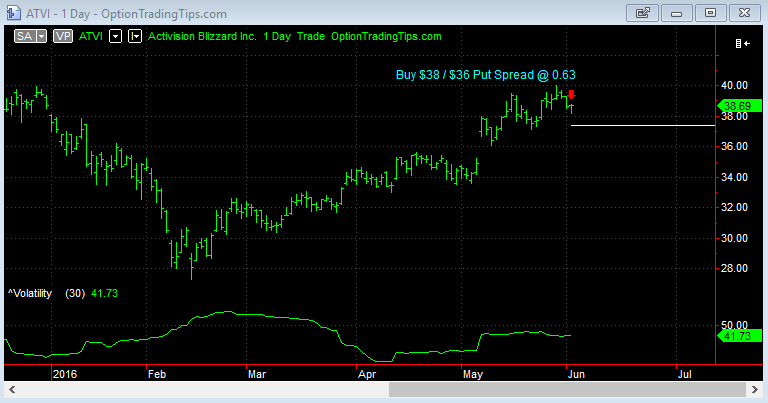The image size is (768, 403).
Task: Click the Feb date axis label
Action: (x=157, y=375)
